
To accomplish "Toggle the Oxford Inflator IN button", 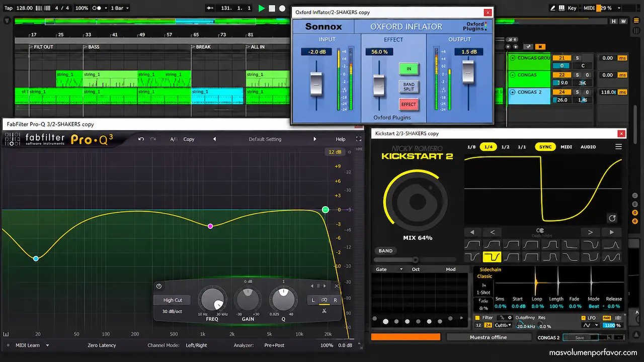I will click(x=409, y=69).
